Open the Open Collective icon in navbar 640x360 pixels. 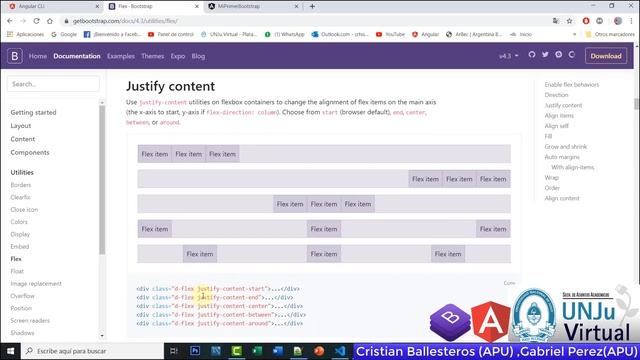pos(571,55)
